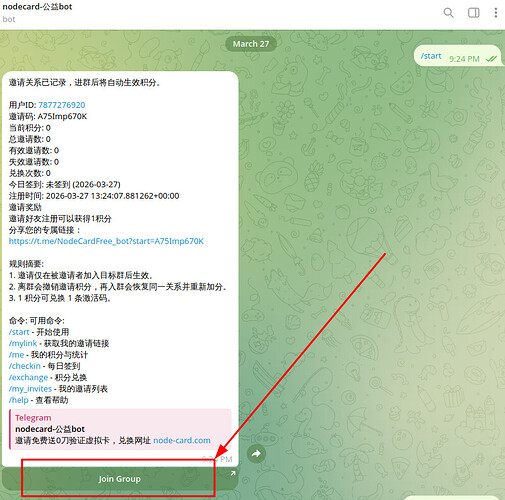Viewport: 505px width, 500px height.
Task: Select the /mylink command
Action: [x=23, y=343]
